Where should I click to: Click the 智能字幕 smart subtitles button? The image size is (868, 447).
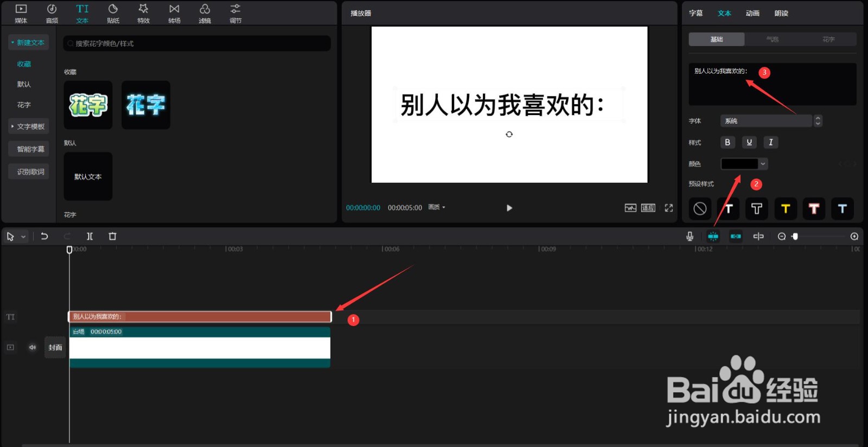pyautogui.click(x=28, y=149)
